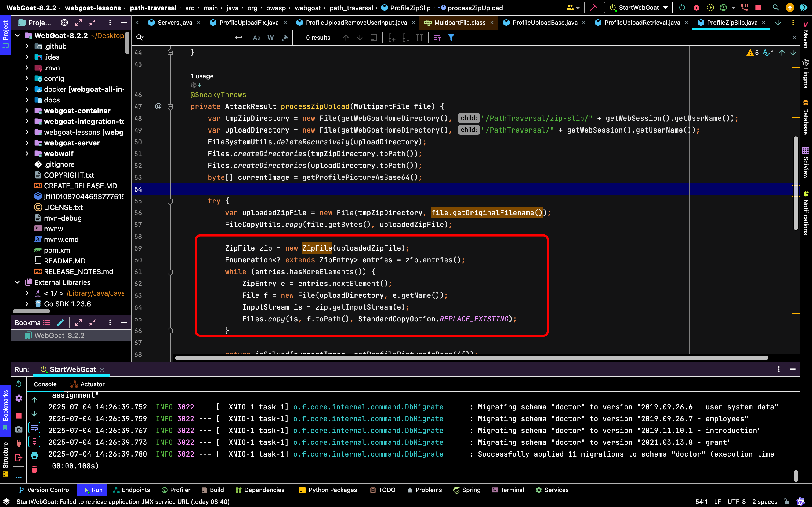
Task: Click the editor horizontal scrollbar
Action: 472,358
